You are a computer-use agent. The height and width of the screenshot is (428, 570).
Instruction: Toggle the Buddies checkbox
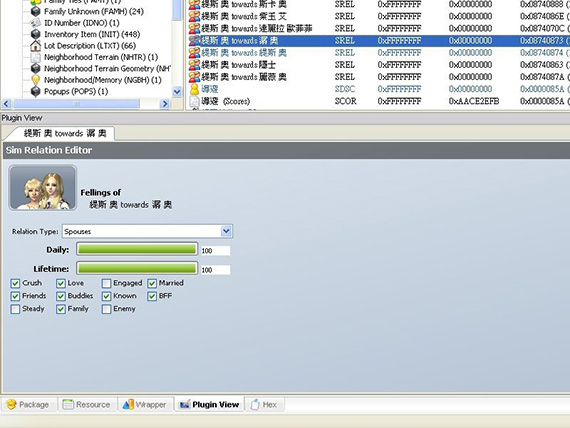[61, 296]
